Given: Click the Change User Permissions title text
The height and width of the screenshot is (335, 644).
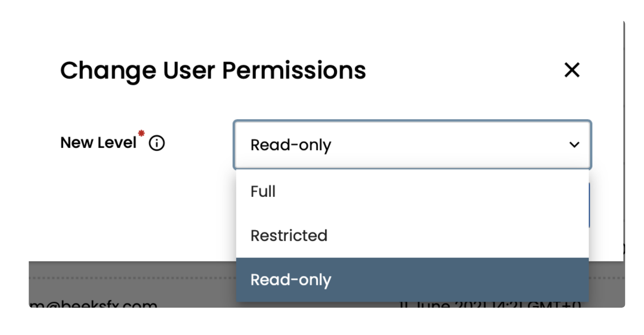Looking at the screenshot, I should click(213, 71).
